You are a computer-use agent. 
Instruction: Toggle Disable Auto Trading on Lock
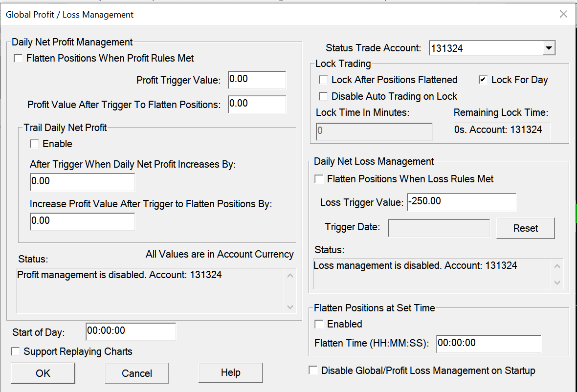(x=323, y=96)
